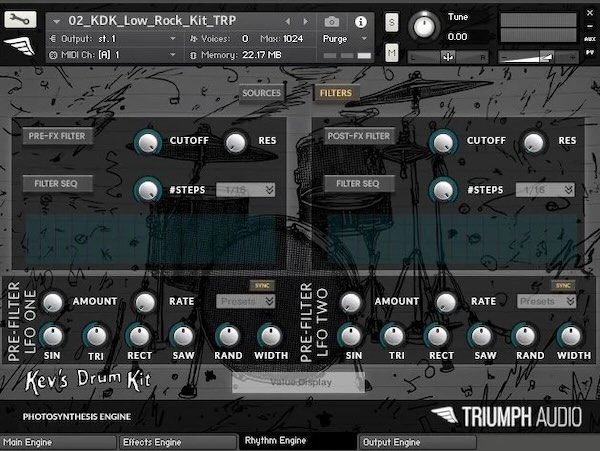
Task: Adjust LFO One RAND knob
Action: tap(228, 336)
